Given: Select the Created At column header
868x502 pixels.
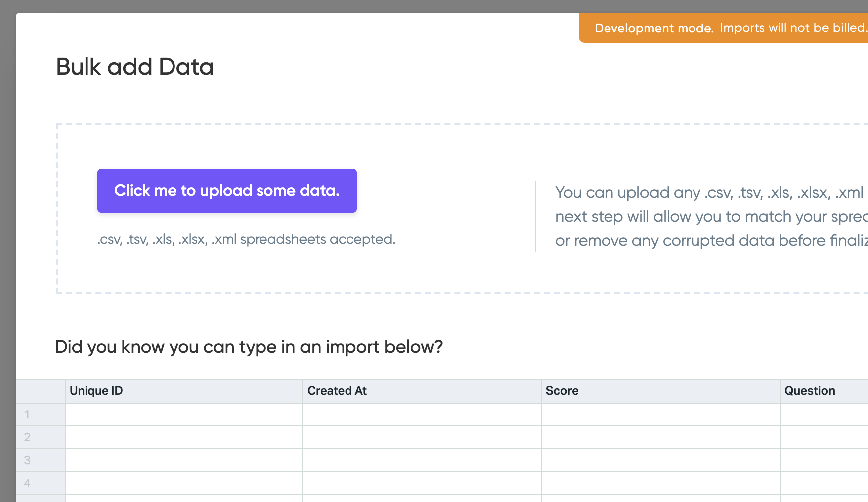Looking at the screenshot, I should click(422, 391).
